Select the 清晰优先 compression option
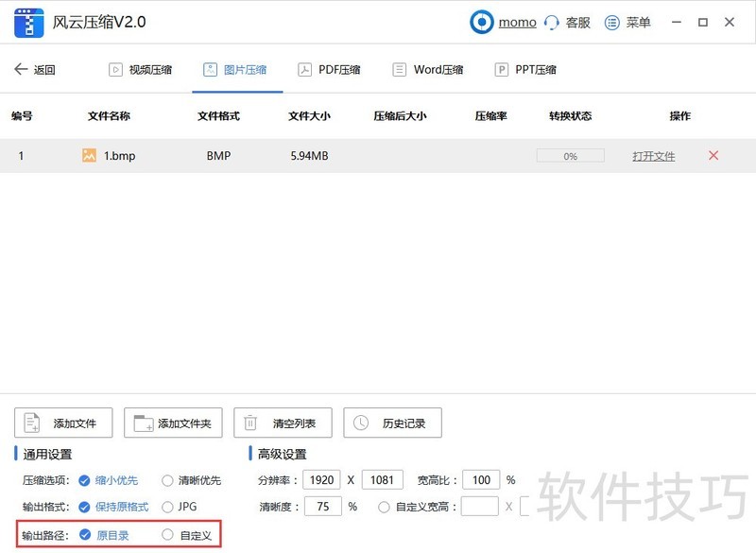The image size is (756, 553). 167,480
